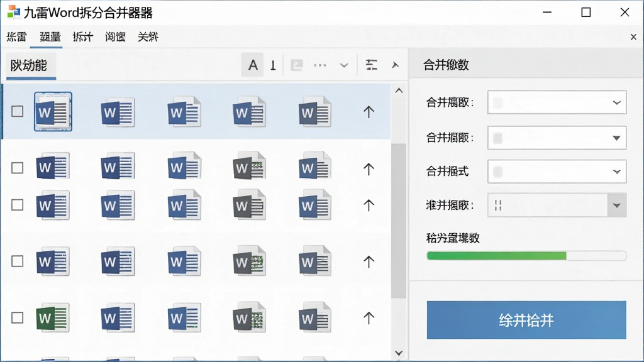Click the gray Word icon in fourth row
Screen dimensions: 644x362
click(x=249, y=261)
